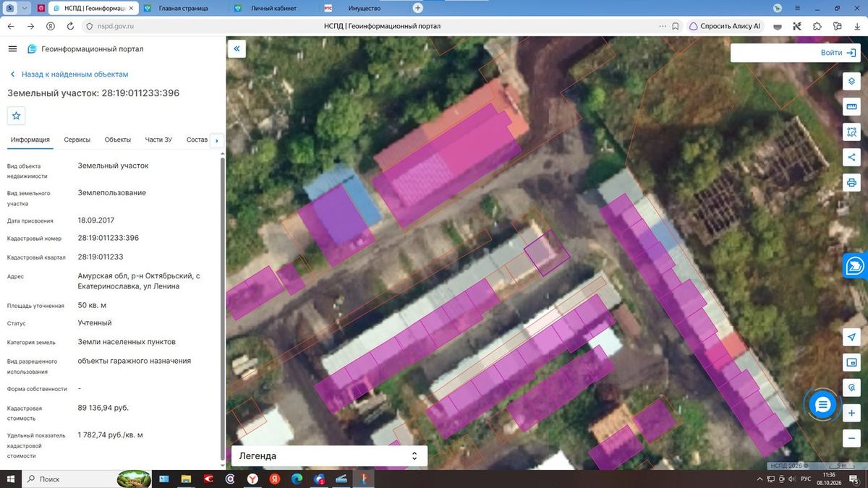Zoom in on the map
This screenshot has width=868, height=488.
click(x=851, y=413)
